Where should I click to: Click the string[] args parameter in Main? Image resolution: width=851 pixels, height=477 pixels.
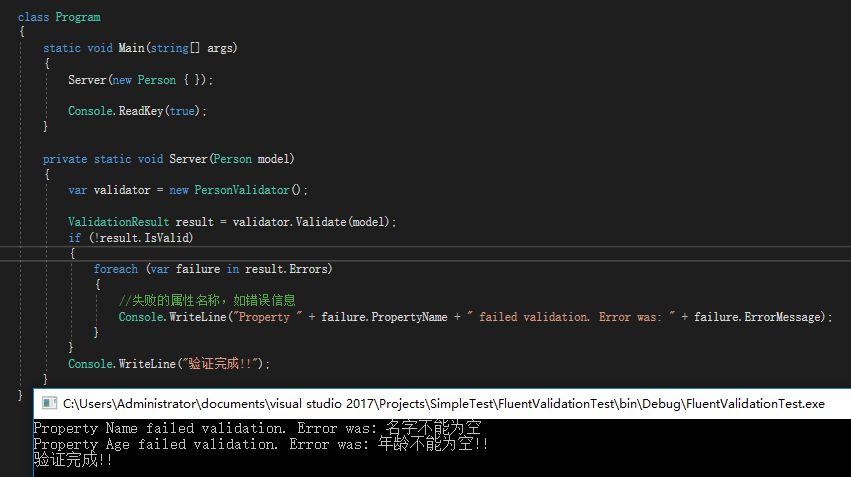pyautogui.click(x=192, y=48)
